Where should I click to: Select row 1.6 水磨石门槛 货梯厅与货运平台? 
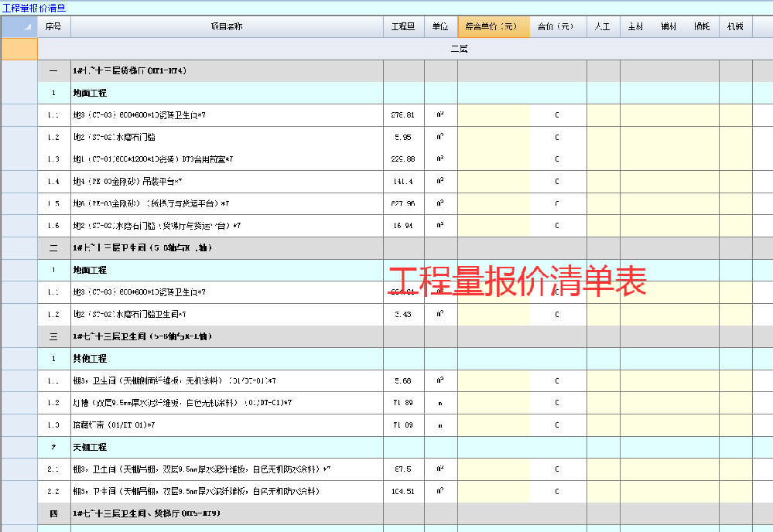(227, 226)
